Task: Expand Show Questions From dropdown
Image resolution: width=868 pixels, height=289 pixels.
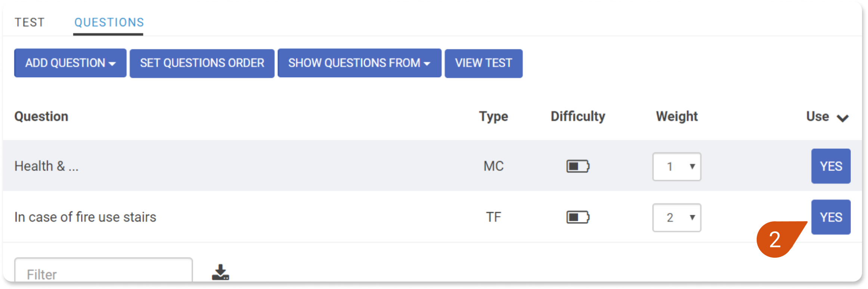Action: (359, 63)
